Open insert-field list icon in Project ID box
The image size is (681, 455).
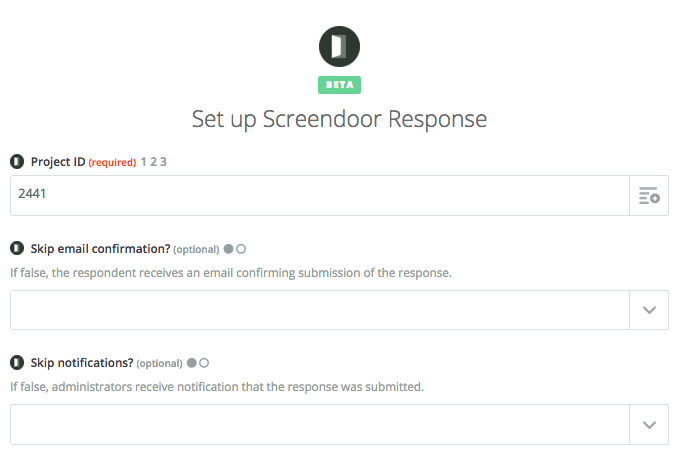[x=649, y=195]
